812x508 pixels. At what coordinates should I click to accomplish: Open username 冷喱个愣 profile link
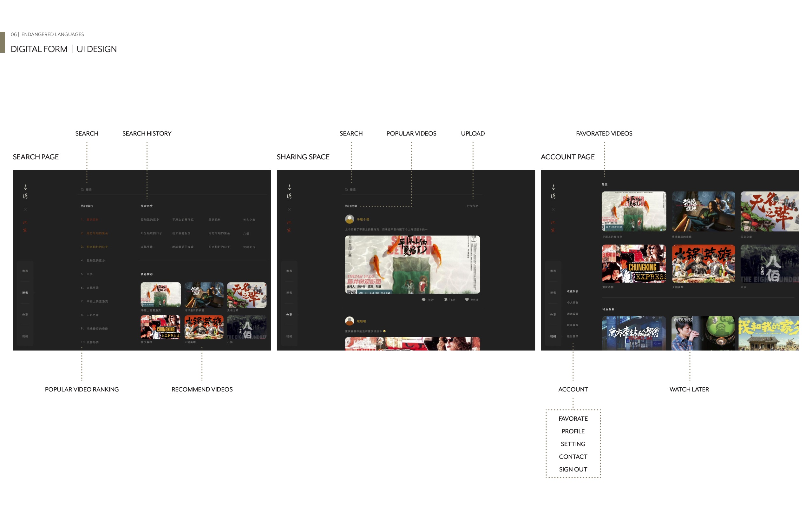pos(363,219)
